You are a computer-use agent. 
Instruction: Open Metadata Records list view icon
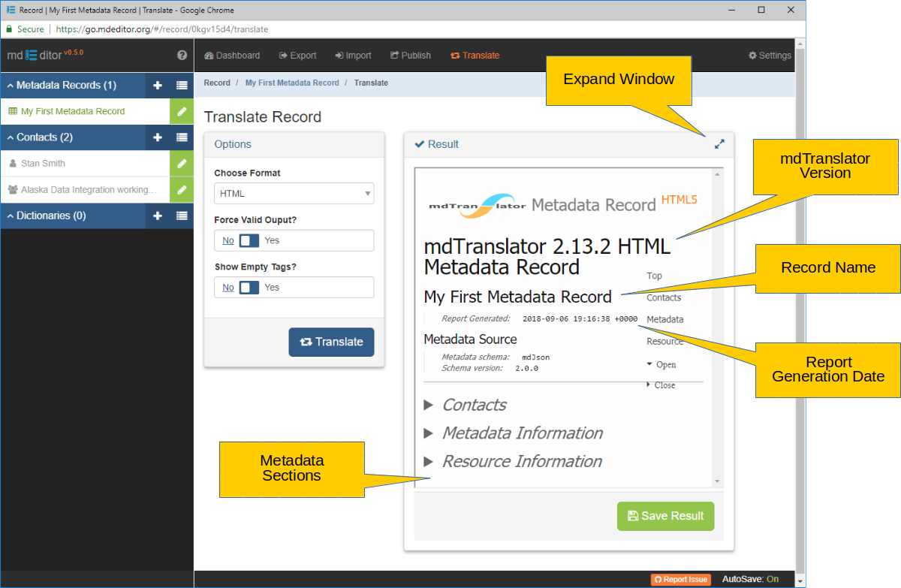pyautogui.click(x=182, y=86)
